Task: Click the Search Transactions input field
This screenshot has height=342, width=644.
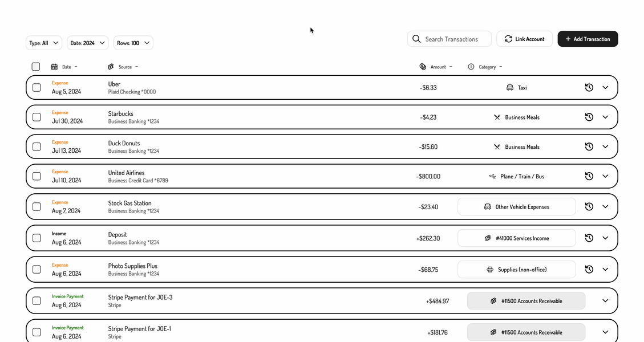Action: (453, 39)
